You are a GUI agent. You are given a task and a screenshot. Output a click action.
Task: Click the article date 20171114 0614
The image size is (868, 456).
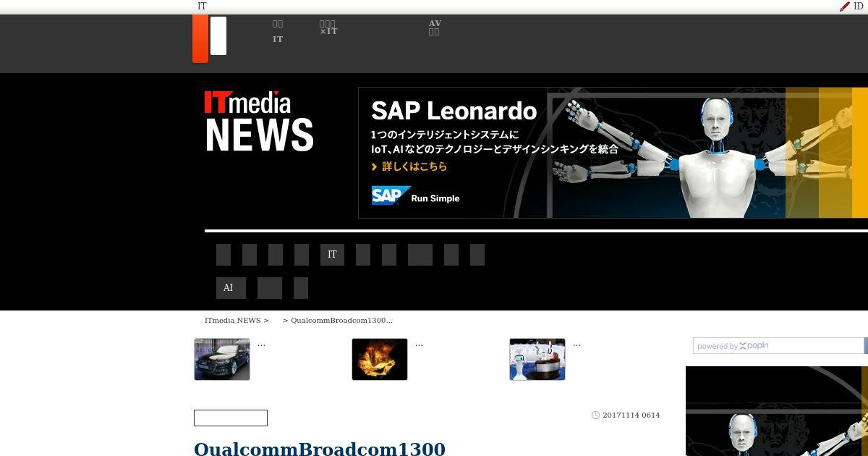pyautogui.click(x=631, y=415)
